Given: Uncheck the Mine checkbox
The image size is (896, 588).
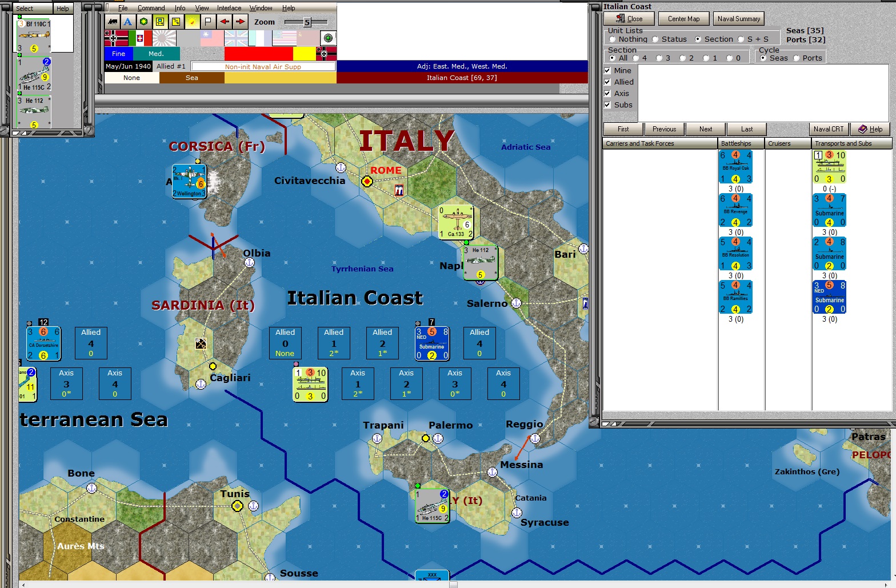Looking at the screenshot, I should coord(607,71).
